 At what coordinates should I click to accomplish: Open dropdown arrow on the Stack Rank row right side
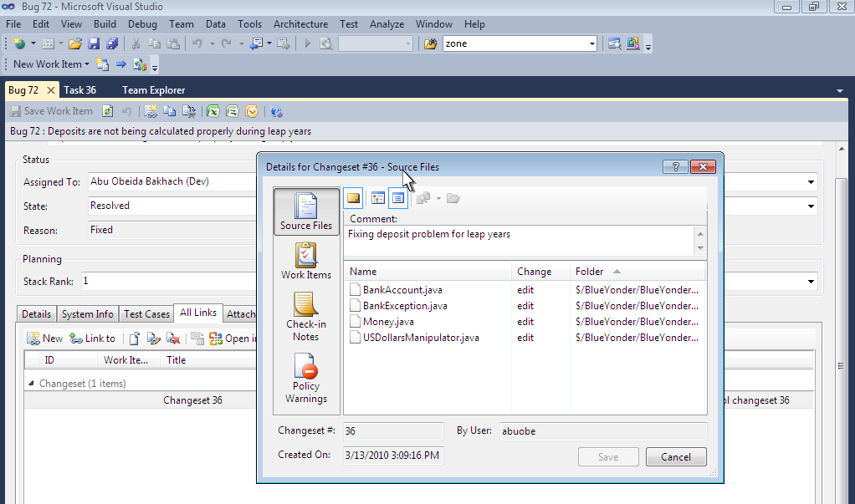(811, 282)
